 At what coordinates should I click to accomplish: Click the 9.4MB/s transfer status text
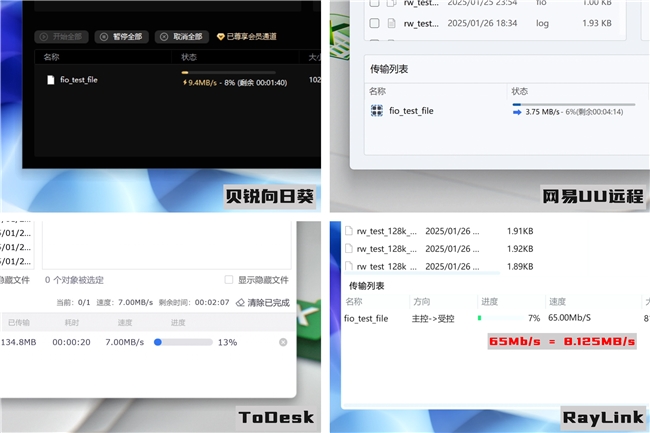[235, 83]
